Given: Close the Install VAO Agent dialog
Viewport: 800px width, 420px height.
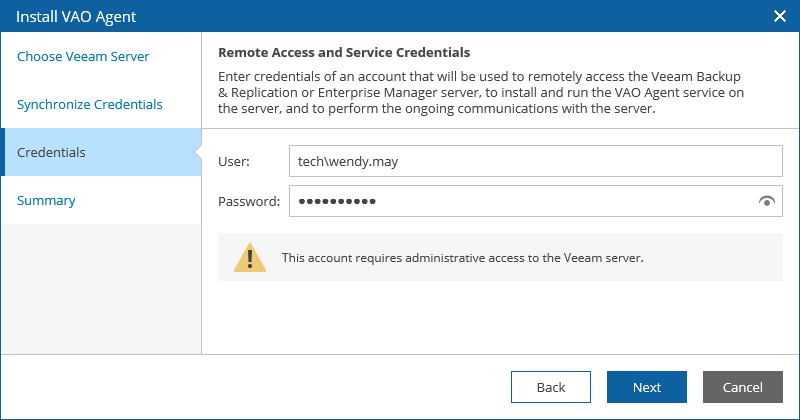Looking at the screenshot, I should 780,16.
